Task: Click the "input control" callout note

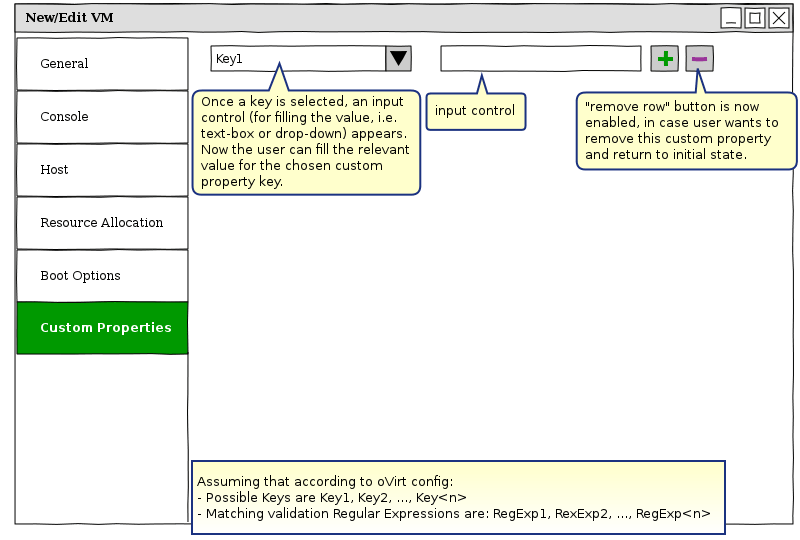Action: point(475,111)
